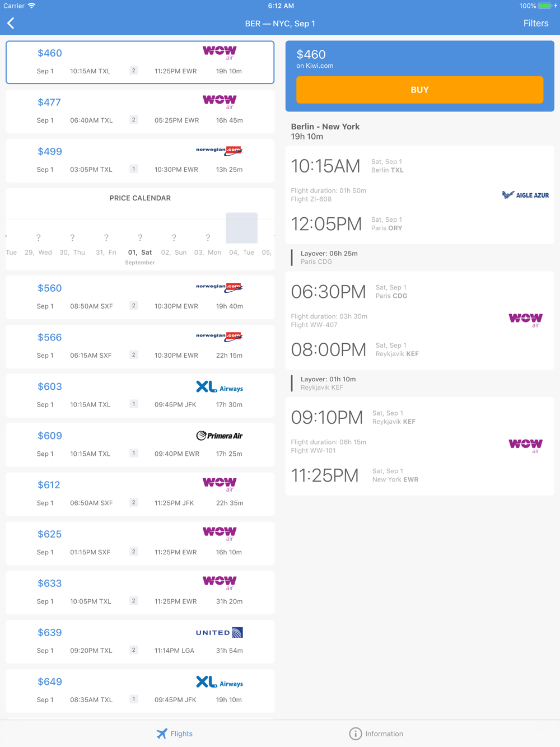Tap the Primera Air logo
Screen dimensions: 560x747
pyautogui.click(x=220, y=436)
